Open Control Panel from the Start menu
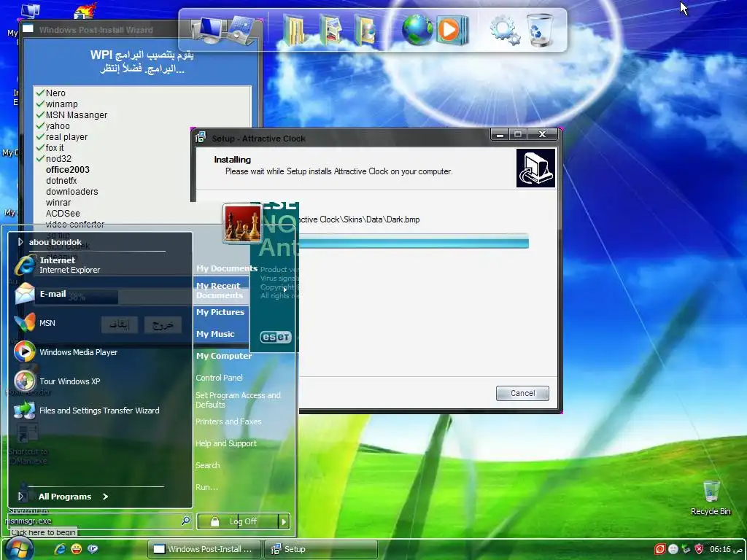This screenshot has width=747, height=560. tap(219, 378)
